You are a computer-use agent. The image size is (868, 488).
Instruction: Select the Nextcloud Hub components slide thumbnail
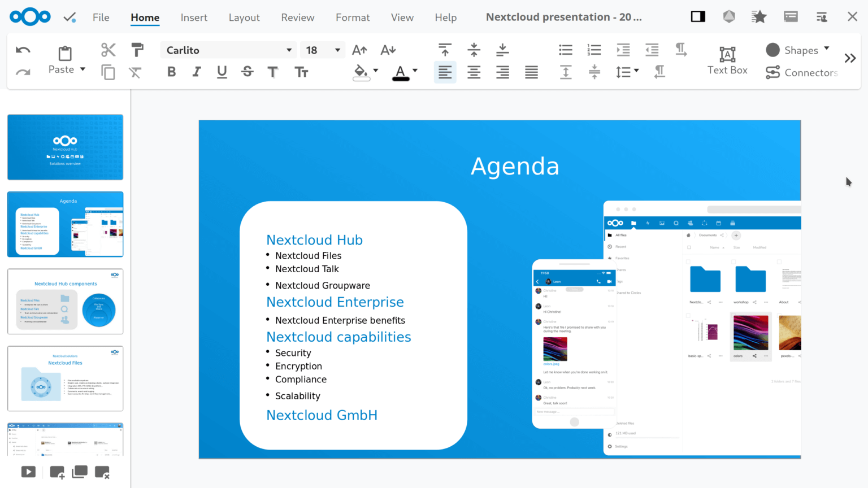[x=65, y=301]
